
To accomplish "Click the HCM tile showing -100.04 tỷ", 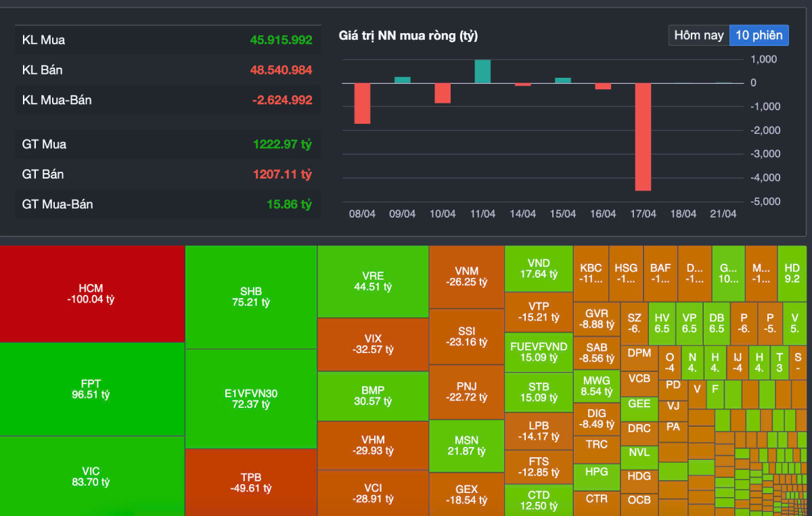I will pos(92,294).
